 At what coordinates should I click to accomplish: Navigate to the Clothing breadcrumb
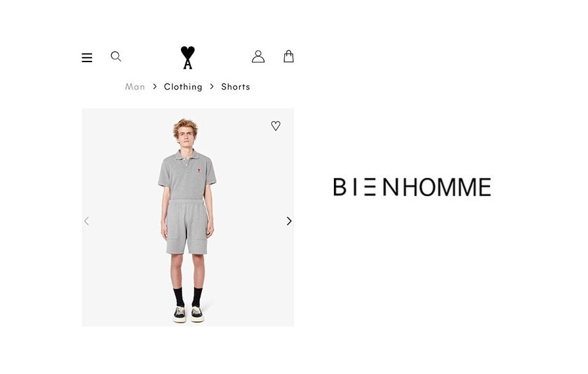183,87
